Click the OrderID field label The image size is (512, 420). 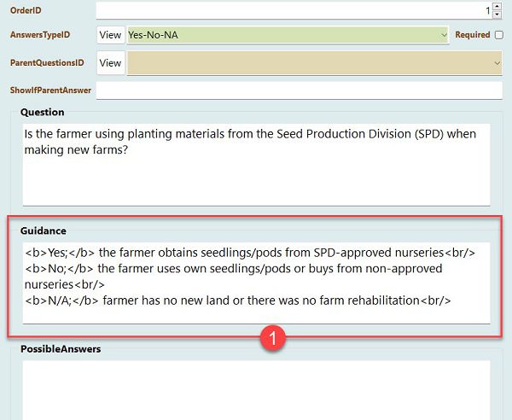[26, 10]
